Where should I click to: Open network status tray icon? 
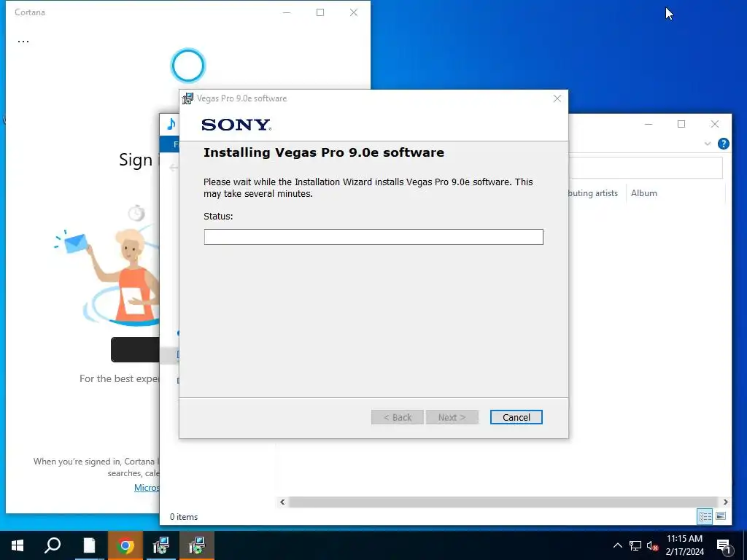[x=635, y=545]
